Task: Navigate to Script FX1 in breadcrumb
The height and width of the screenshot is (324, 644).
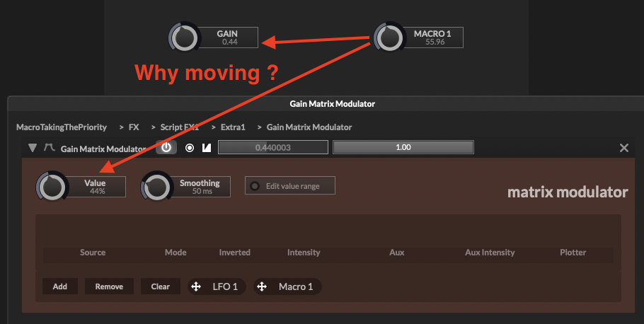Action: click(x=180, y=127)
